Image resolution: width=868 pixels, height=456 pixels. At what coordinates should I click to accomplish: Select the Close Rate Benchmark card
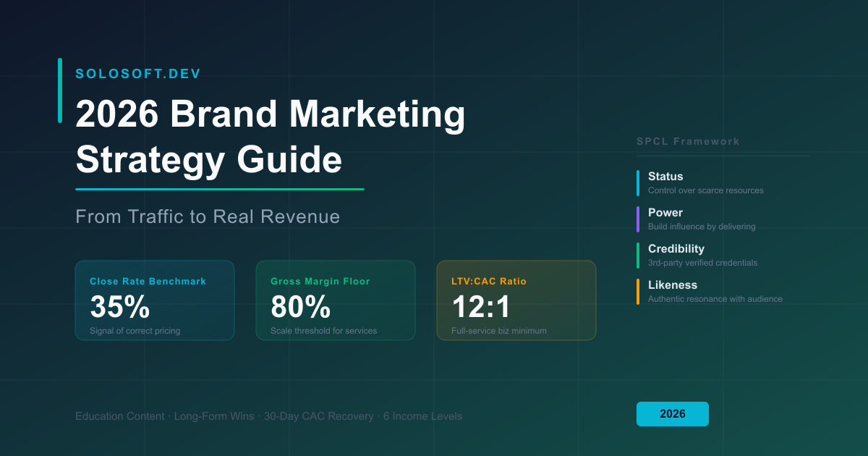(154, 300)
